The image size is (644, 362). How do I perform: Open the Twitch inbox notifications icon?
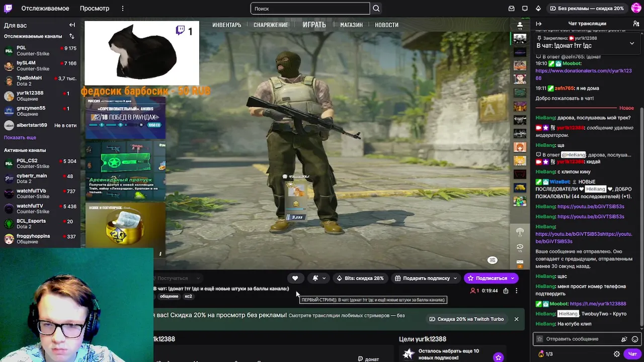point(512,9)
